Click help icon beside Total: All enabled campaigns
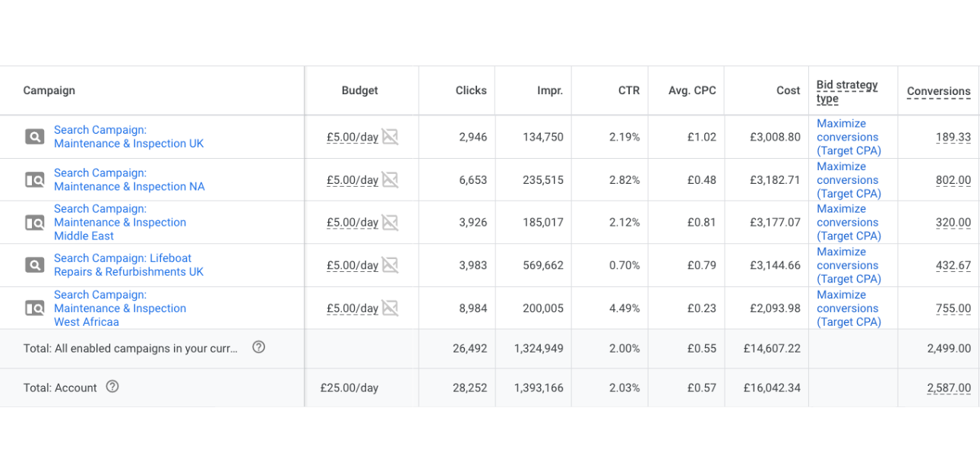980x468 pixels. (258, 347)
